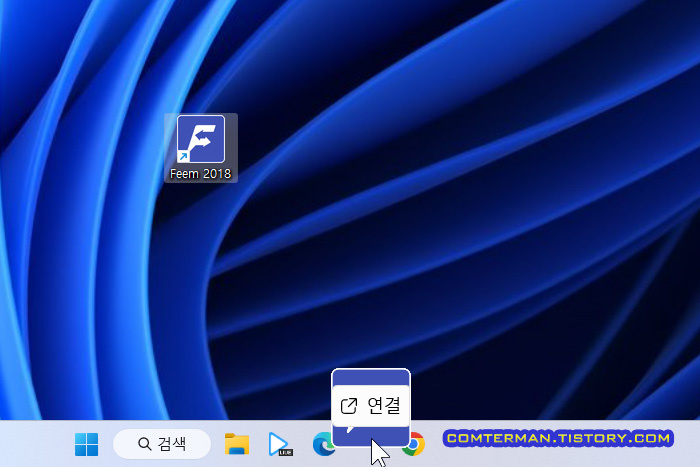Select the Feem 2018 desktop shortcut
Image resolution: width=700 pixels, height=467 pixels.
(x=200, y=148)
